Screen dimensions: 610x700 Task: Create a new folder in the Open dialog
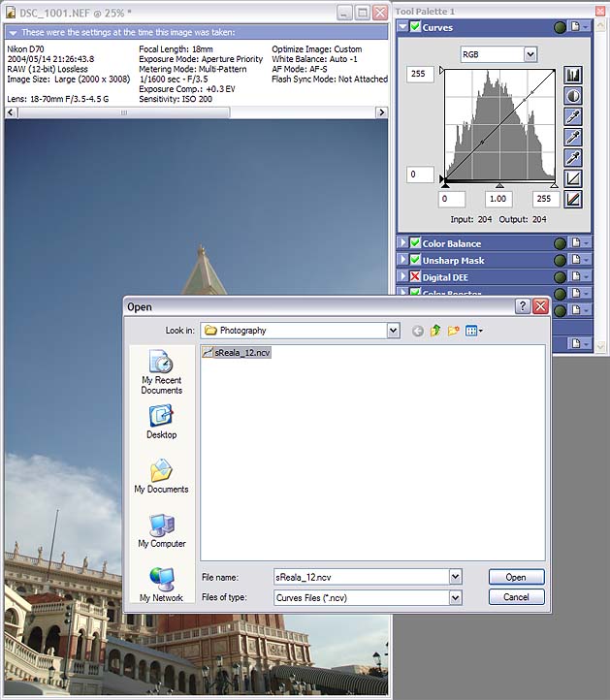[x=453, y=331]
